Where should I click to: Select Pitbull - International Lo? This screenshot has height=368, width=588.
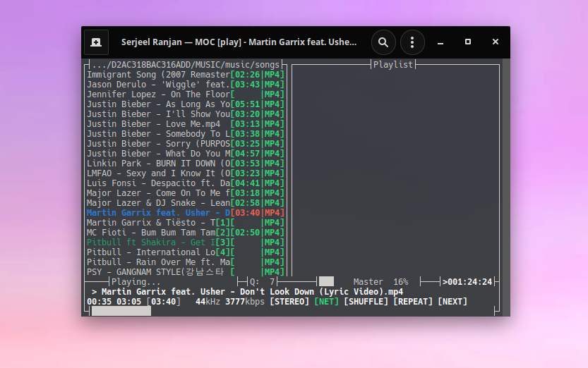(x=185, y=252)
